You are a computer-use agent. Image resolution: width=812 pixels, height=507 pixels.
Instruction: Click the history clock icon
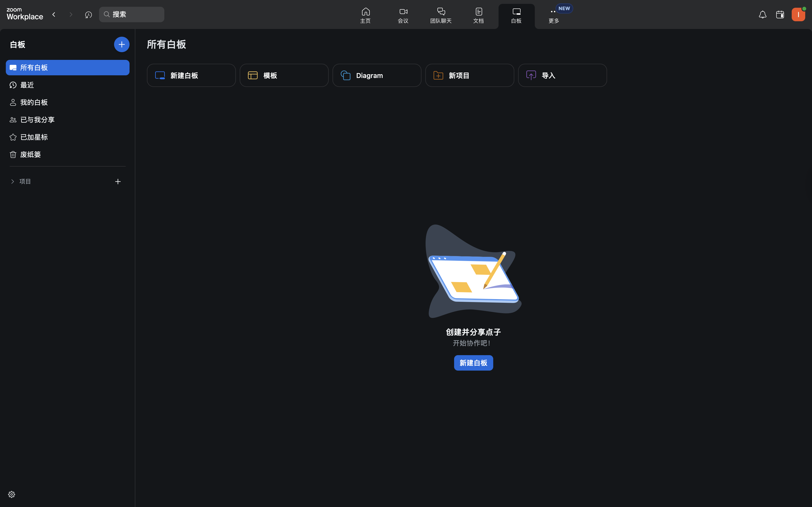pos(88,14)
